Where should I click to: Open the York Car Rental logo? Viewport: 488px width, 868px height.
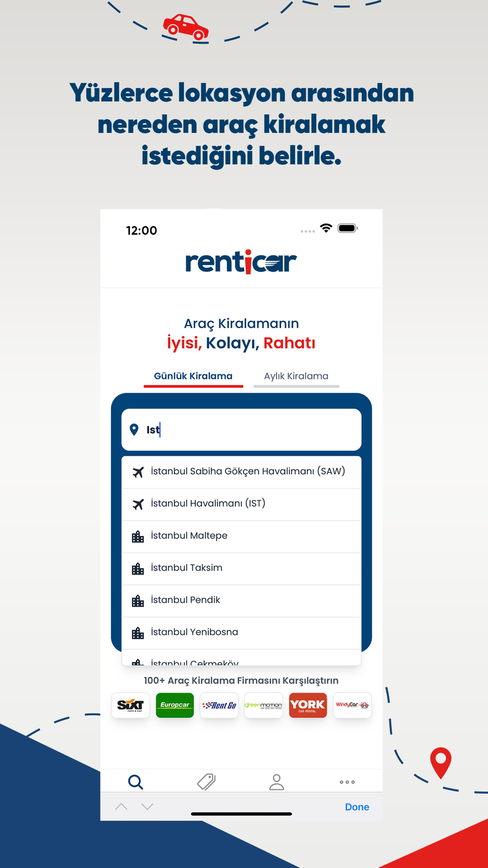308,705
